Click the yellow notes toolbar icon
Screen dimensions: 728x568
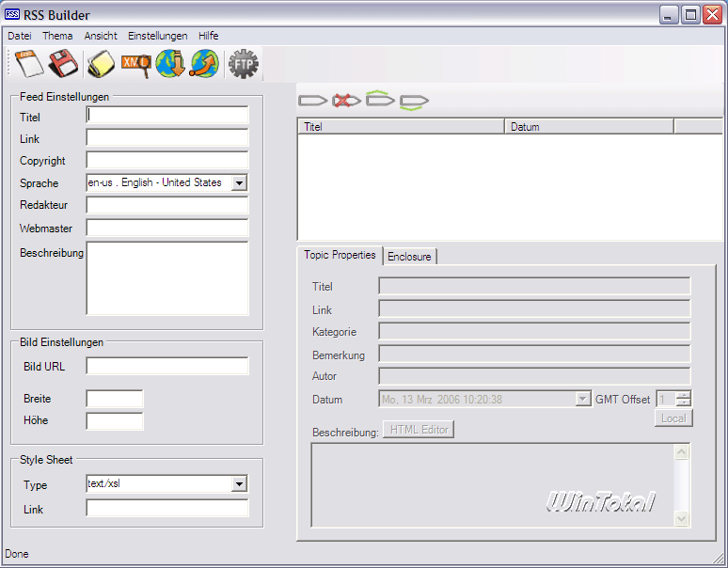101,64
